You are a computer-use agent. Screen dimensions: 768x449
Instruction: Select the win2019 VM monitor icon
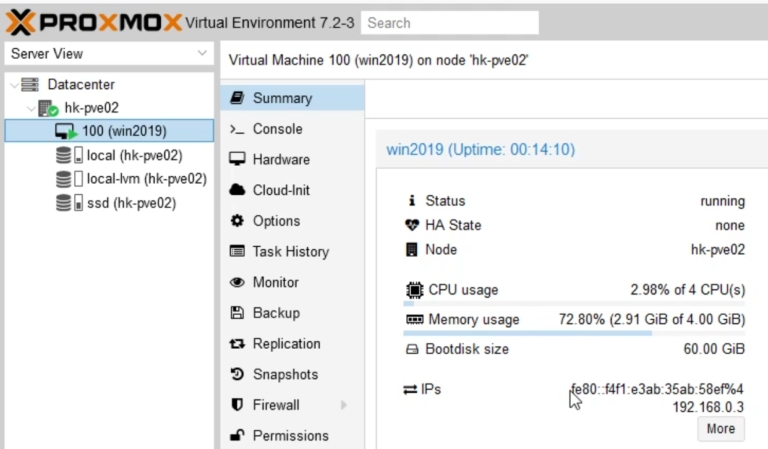66,131
